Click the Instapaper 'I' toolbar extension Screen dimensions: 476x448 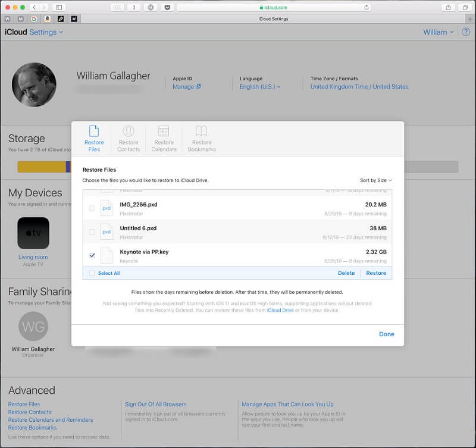click(x=134, y=7)
